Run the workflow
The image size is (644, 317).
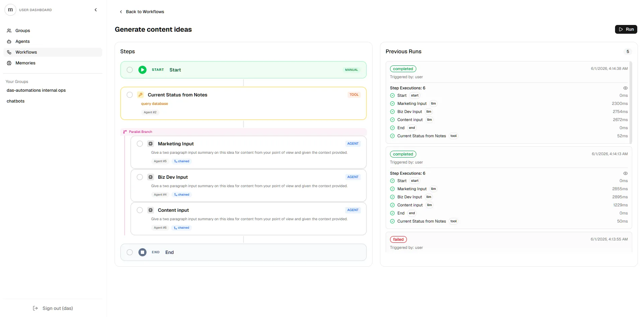pos(626,29)
